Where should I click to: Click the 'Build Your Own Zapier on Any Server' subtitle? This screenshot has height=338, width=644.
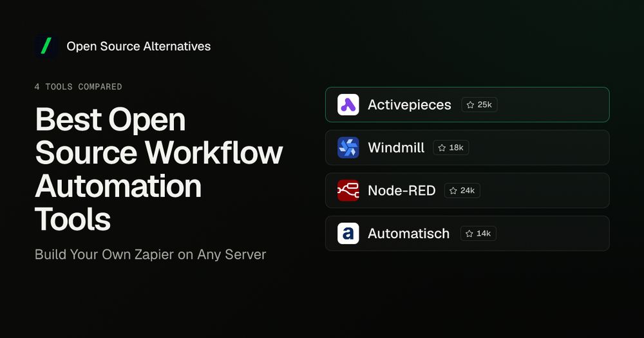tap(150, 255)
